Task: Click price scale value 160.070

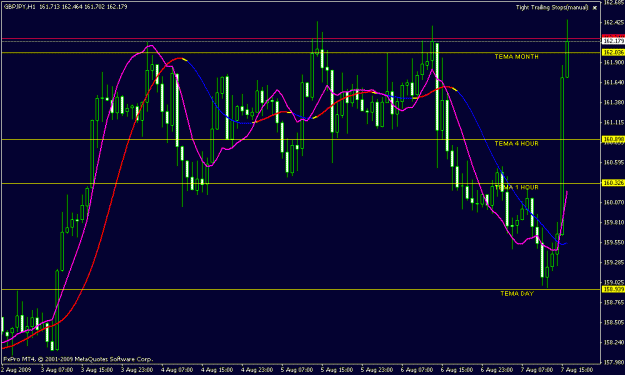Action: click(614, 202)
